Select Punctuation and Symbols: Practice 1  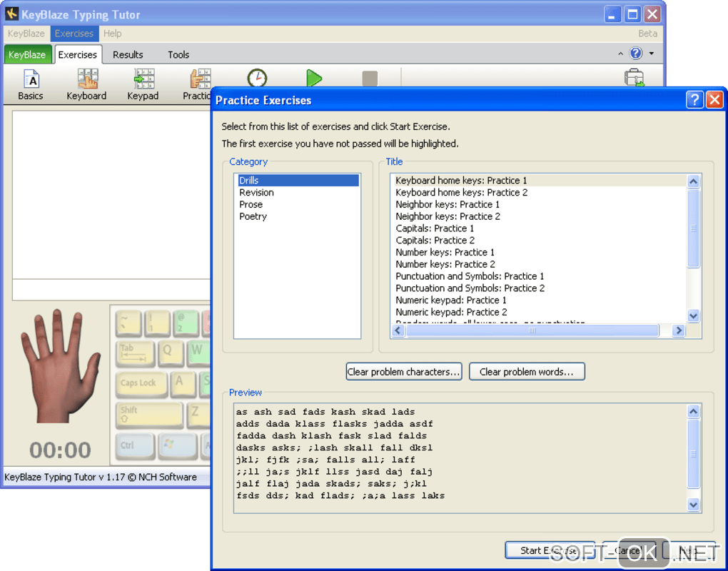pyautogui.click(x=539, y=276)
